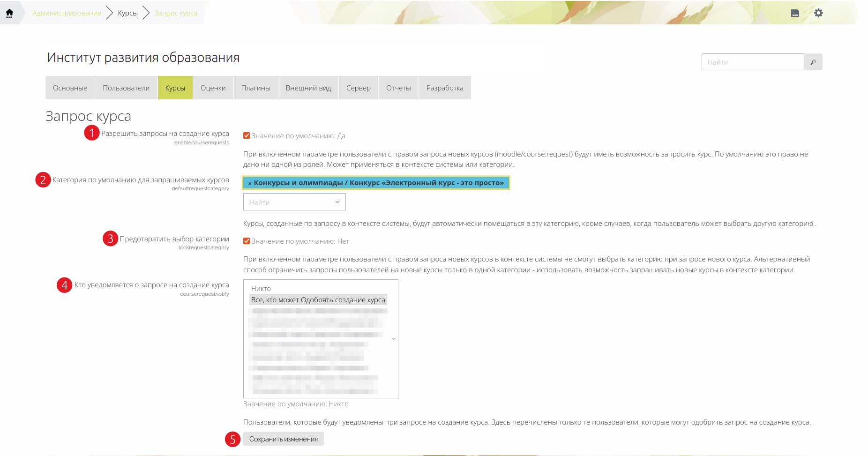
Task: Click the 'Запрос курса' breadcrumb link
Action: [176, 13]
